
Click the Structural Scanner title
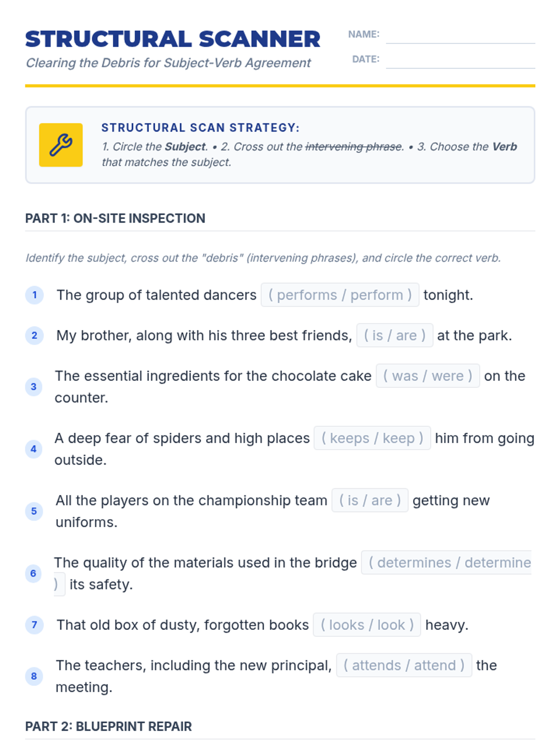[173, 39]
